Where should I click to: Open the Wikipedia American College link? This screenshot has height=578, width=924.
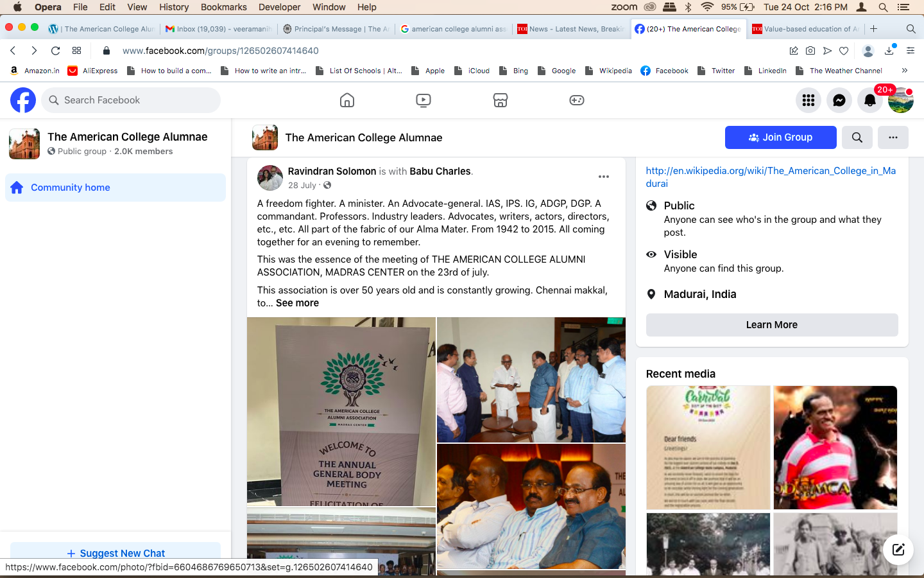click(x=770, y=177)
